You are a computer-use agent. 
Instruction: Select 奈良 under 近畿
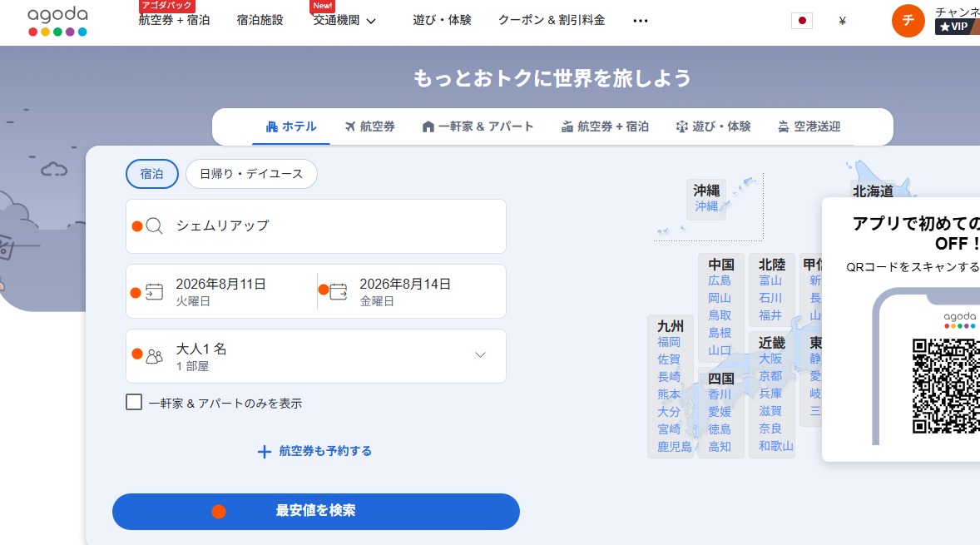[x=770, y=429]
